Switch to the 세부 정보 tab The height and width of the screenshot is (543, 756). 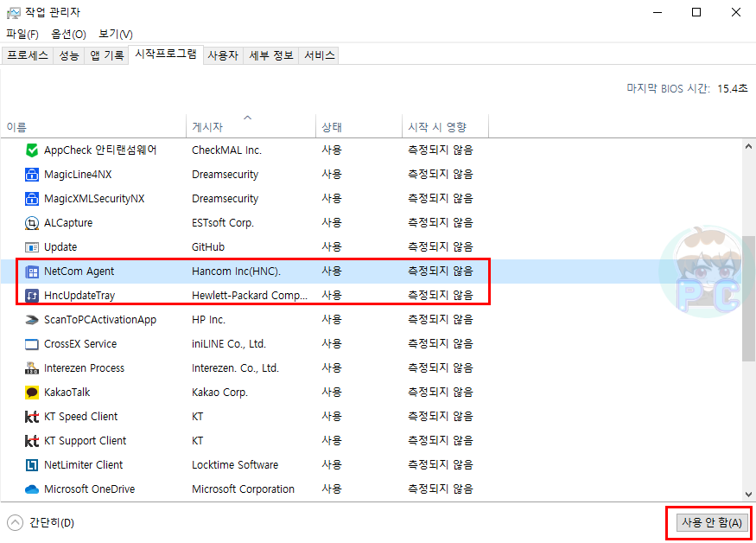[271, 55]
